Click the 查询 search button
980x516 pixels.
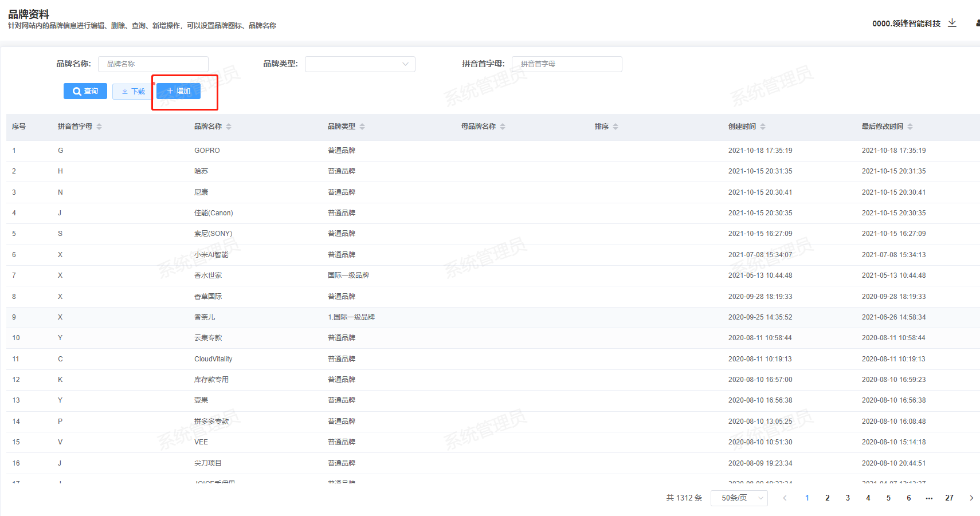(x=85, y=91)
